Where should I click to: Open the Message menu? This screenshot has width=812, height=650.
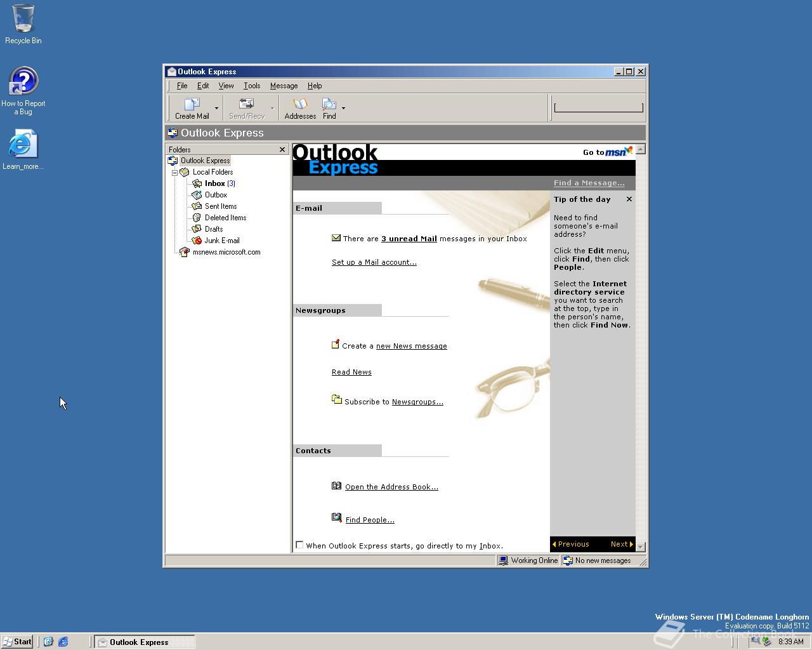284,86
